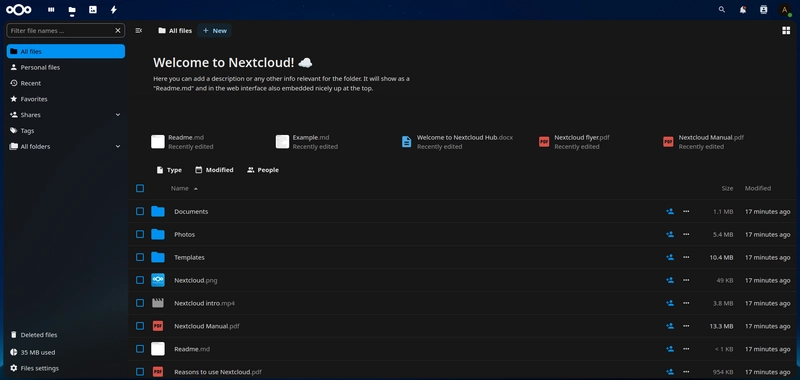Image resolution: width=800 pixels, height=380 pixels.
Task: Open Files settings
Action: click(66, 368)
